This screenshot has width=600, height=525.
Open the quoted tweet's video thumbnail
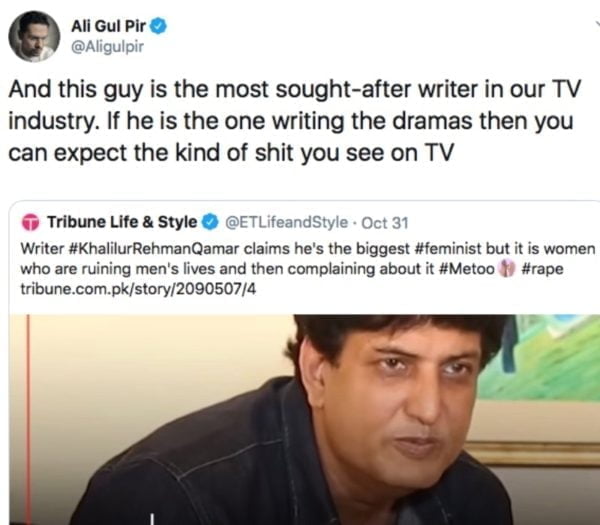305,419
